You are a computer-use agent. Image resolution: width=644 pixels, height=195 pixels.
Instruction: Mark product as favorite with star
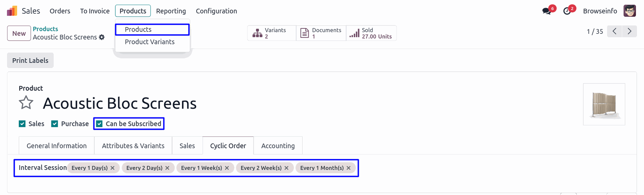click(26, 103)
